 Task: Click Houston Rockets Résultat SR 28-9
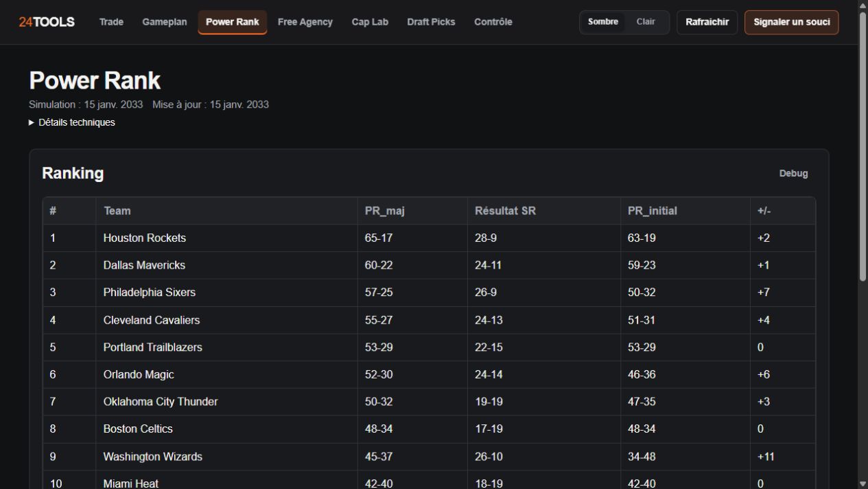[485, 238]
